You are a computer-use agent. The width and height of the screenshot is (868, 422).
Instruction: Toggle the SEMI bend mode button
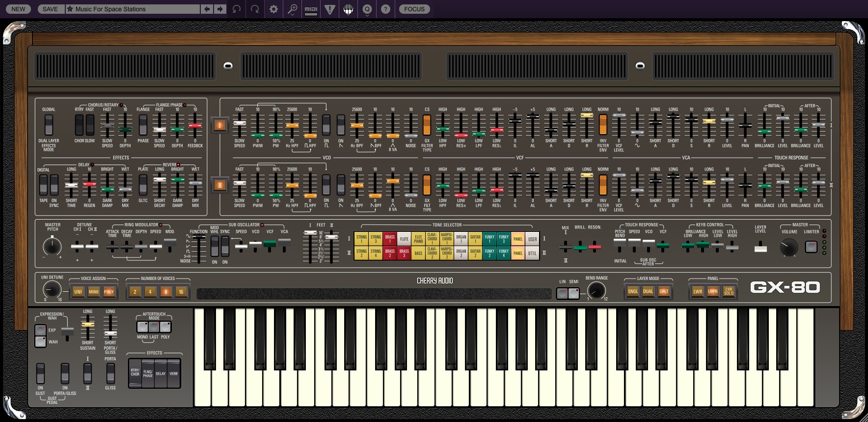(x=573, y=293)
